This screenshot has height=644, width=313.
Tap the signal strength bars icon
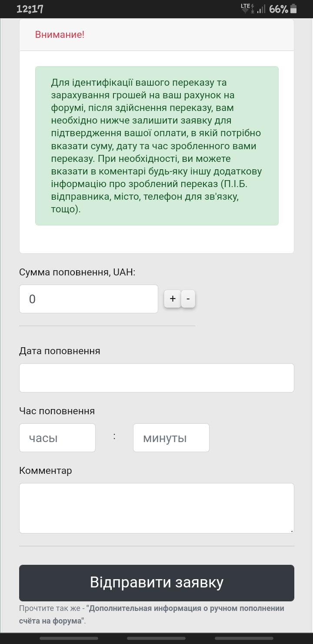[x=261, y=9]
